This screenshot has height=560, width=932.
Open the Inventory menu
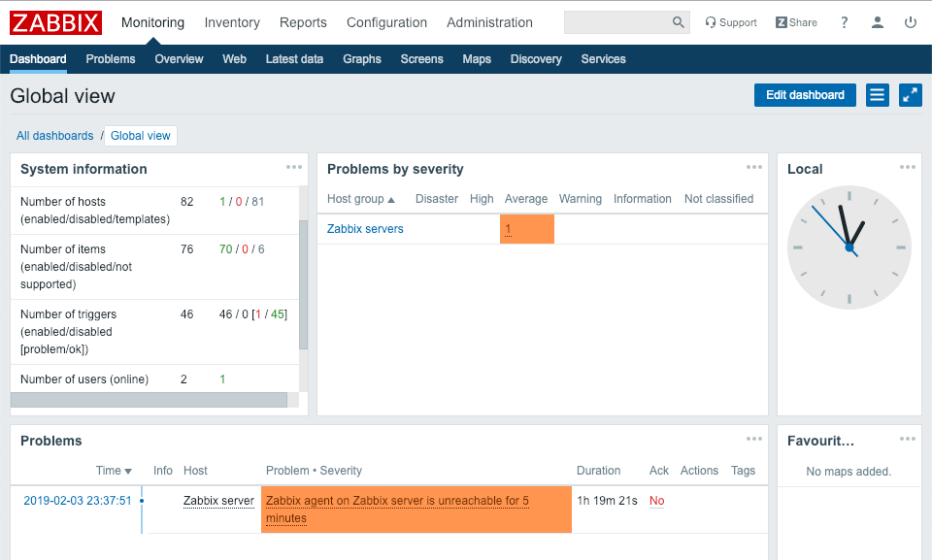click(x=232, y=22)
